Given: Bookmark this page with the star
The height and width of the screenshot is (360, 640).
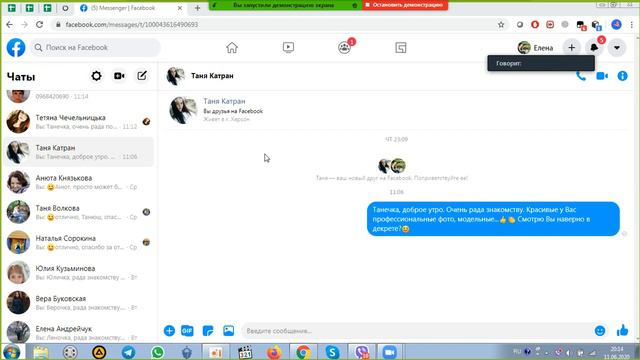Looking at the screenshot, I should click(501, 24).
